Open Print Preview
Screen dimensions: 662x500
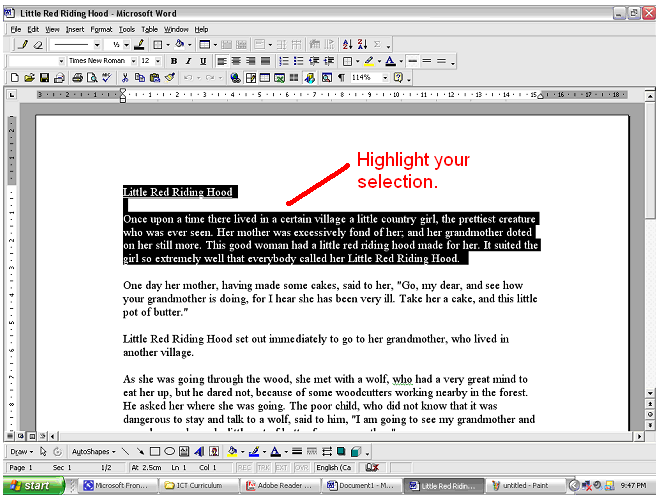click(x=92, y=78)
